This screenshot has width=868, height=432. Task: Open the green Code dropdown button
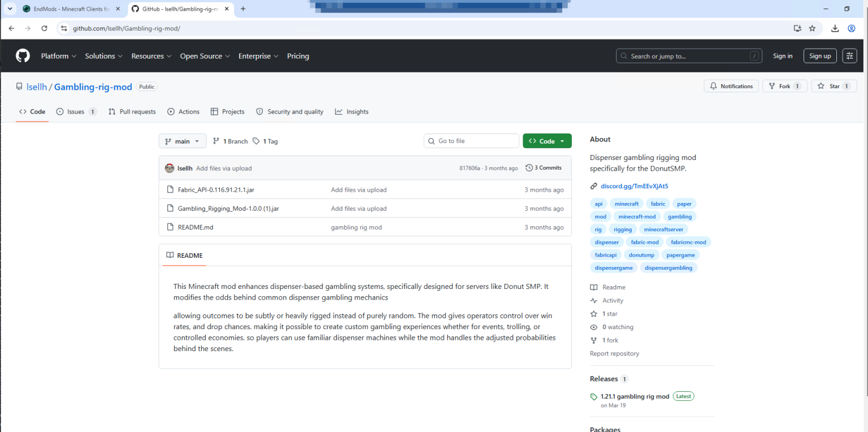point(547,141)
